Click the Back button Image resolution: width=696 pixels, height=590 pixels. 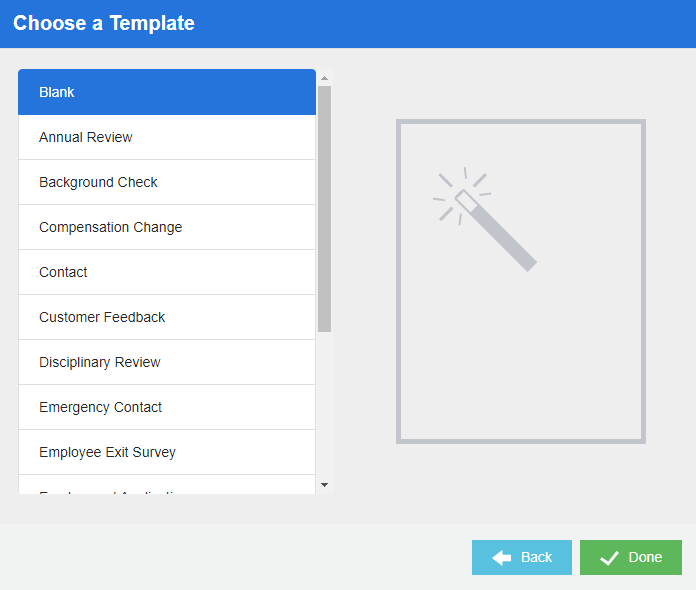522,558
